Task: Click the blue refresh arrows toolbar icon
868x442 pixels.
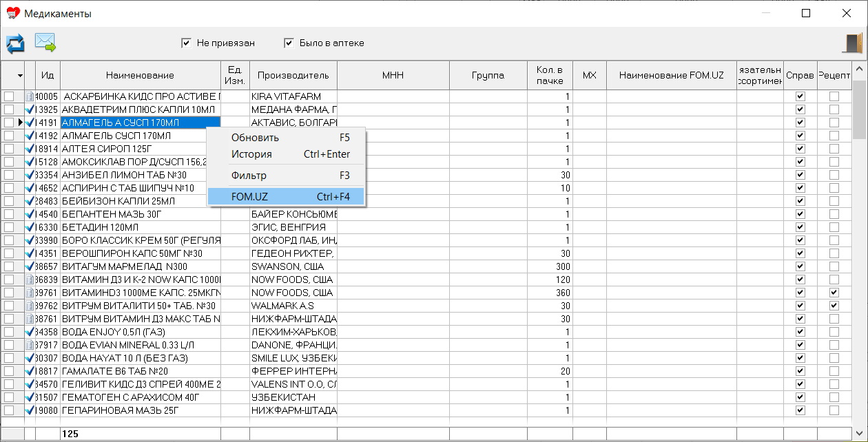Action: pyautogui.click(x=15, y=43)
